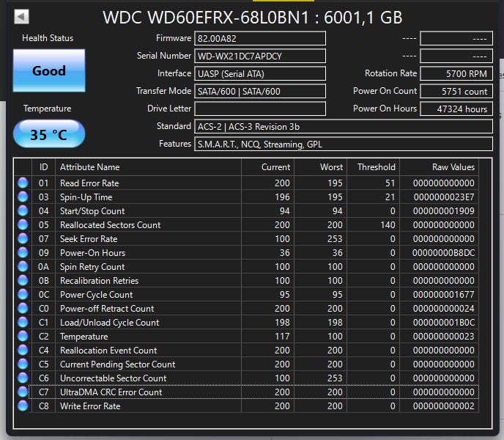This screenshot has width=504, height=440.
Task: Select Load/Unload Cycle Count attribute name
Action: [110, 323]
